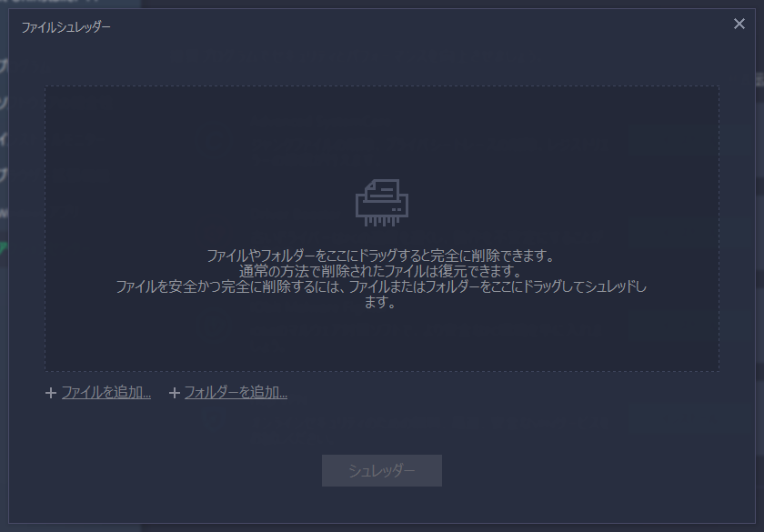Viewport: 764px width, 532px height.
Task: Click the final ます。 line of the instructions
Action: pyautogui.click(x=380, y=302)
